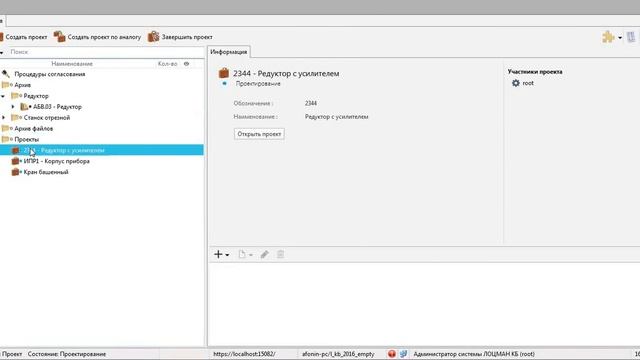Click the plus Add button
The image size is (640, 360).
point(218,254)
